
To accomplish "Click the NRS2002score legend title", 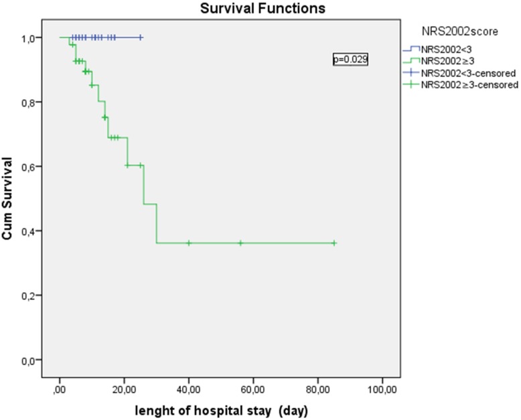I will click(x=460, y=31).
